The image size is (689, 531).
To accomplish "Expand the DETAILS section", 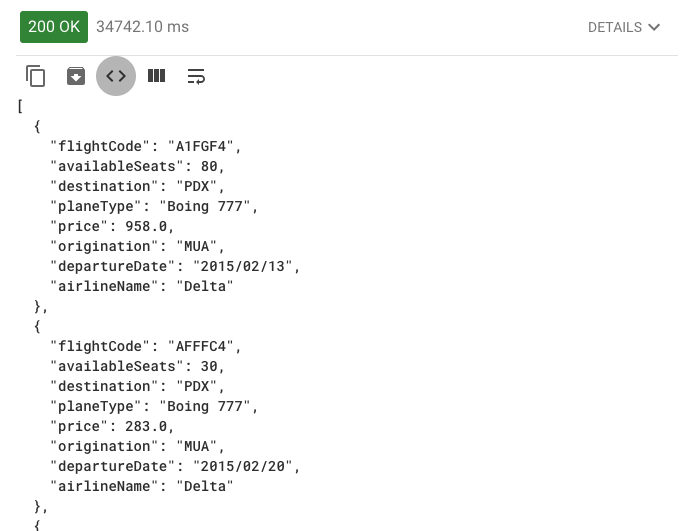I will click(x=624, y=27).
